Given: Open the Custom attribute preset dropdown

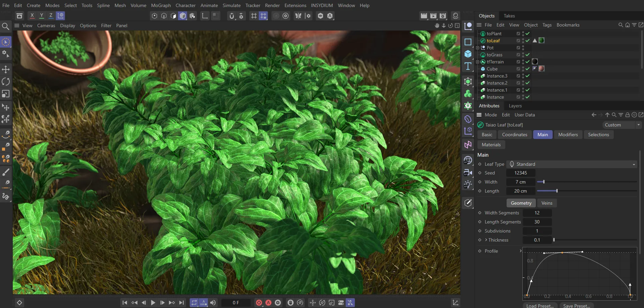Looking at the screenshot, I should (621, 125).
